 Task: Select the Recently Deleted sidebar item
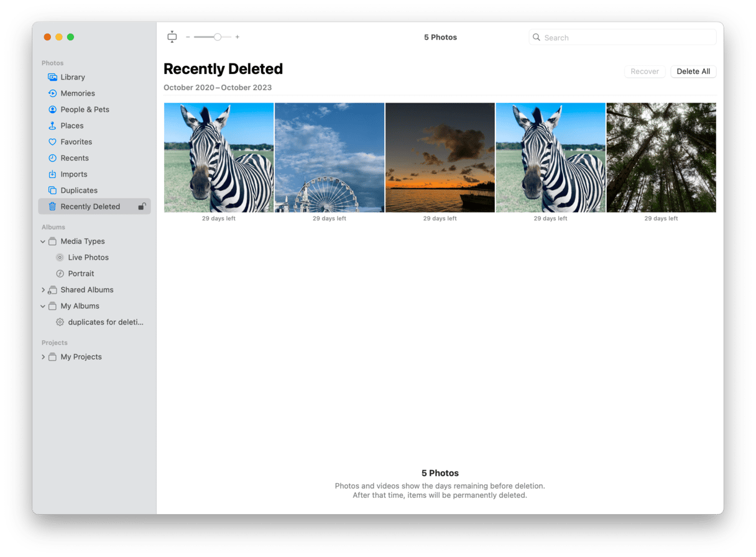(x=94, y=206)
